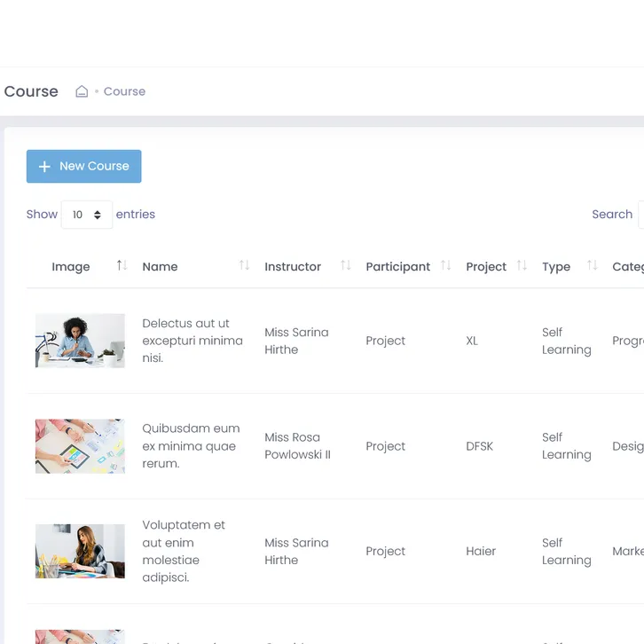Screen dimensions: 644x644
Task: Click the plus icon on New Course
Action: click(45, 167)
